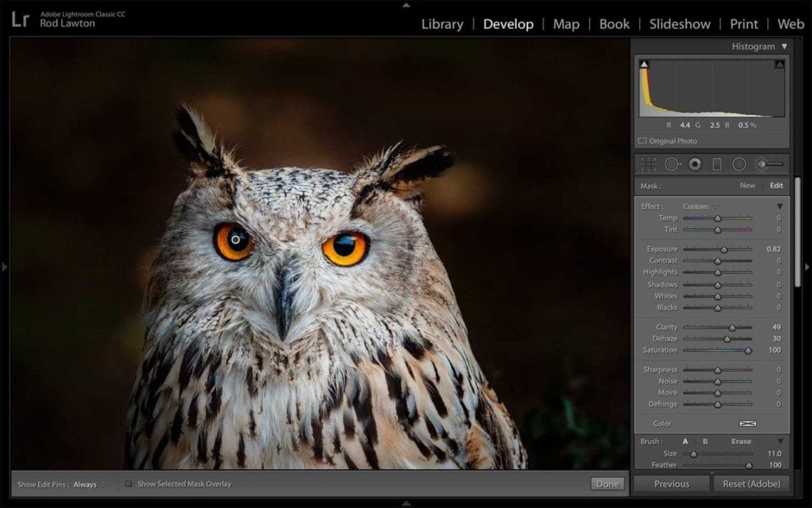Click Edit mask link
Image resolution: width=812 pixels, height=508 pixels.
pos(776,186)
